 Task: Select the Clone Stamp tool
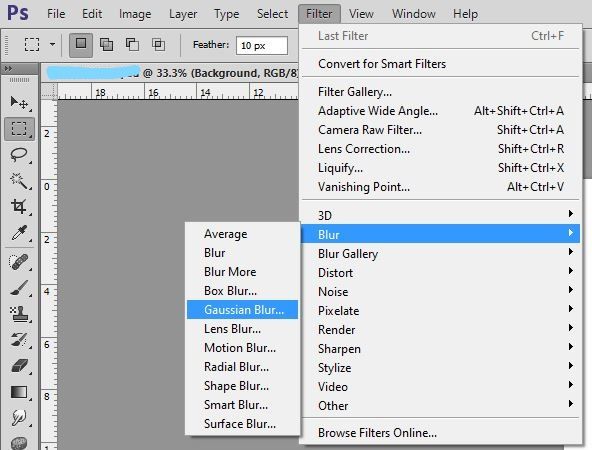(x=19, y=314)
